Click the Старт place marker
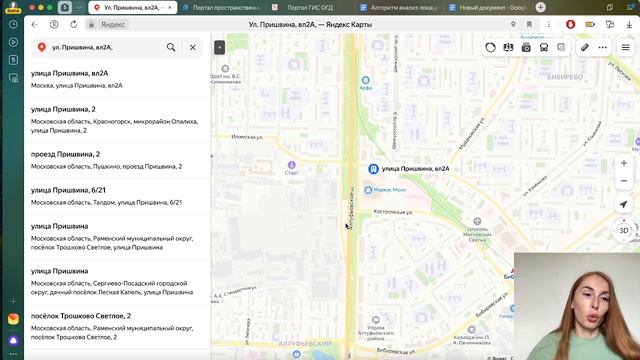 [x=291, y=165]
